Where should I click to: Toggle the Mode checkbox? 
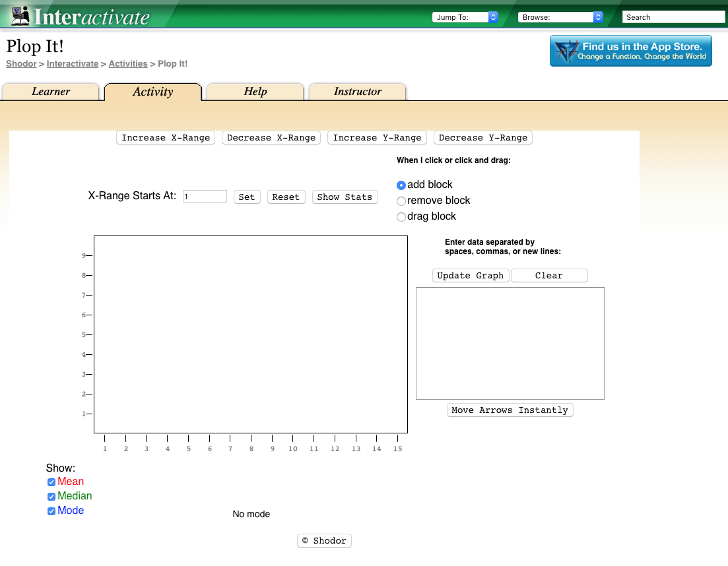tap(51, 511)
